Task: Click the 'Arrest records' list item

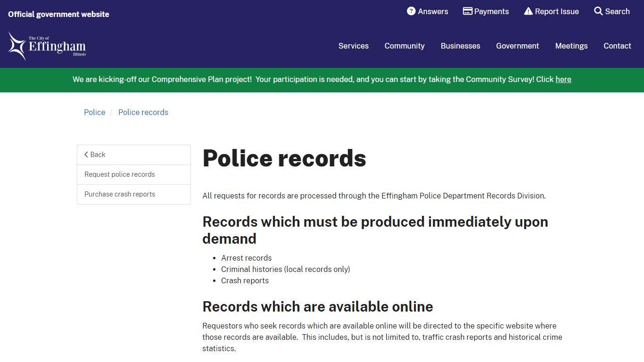Action: coord(247,258)
